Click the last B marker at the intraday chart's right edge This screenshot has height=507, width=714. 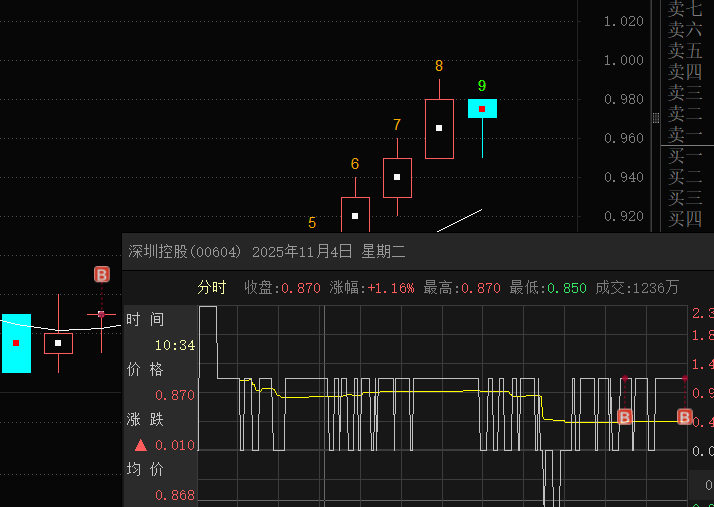click(x=684, y=417)
